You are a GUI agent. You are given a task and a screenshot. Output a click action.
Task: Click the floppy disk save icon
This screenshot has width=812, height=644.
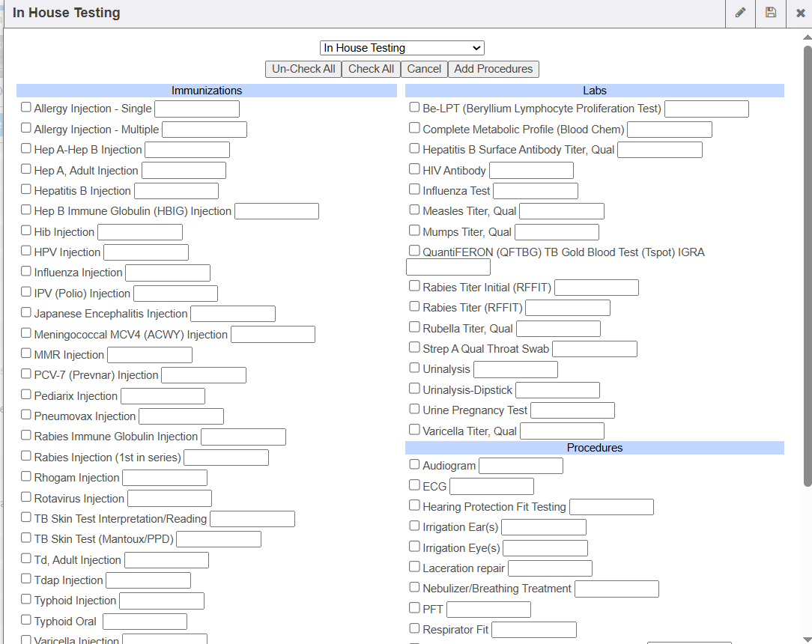tap(771, 13)
